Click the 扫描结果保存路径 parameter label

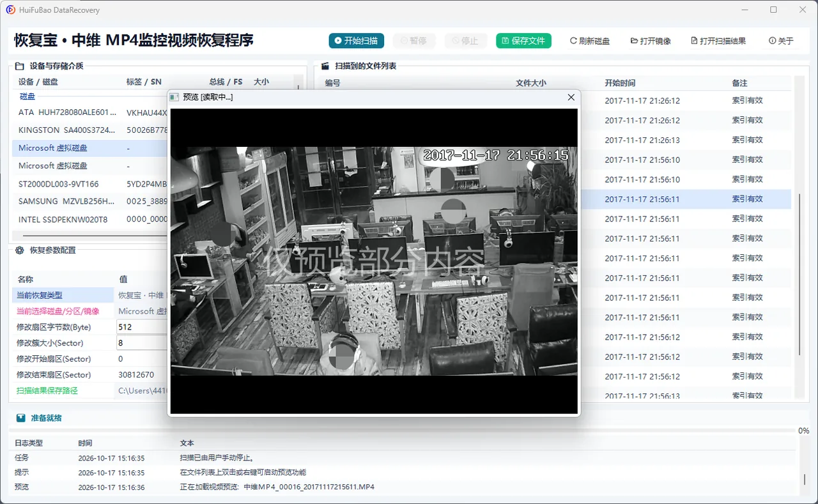pos(47,391)
